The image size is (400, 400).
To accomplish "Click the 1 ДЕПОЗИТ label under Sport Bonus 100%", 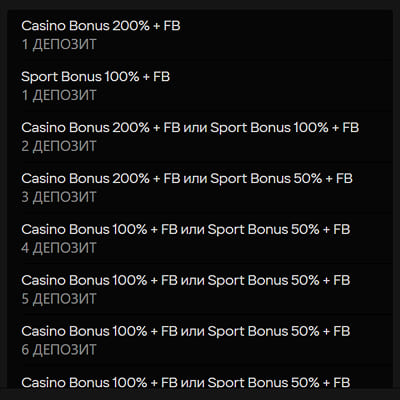I will click(x=59, y=95).
